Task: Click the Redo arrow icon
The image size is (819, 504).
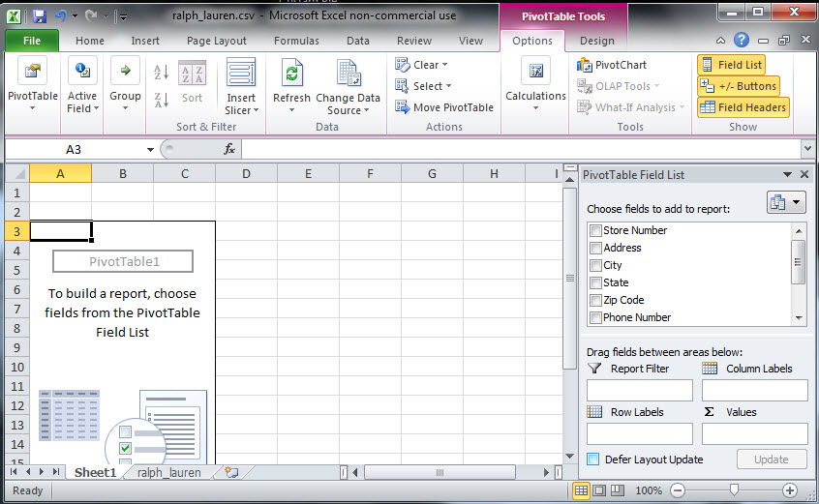Action: tap(91, 16)
